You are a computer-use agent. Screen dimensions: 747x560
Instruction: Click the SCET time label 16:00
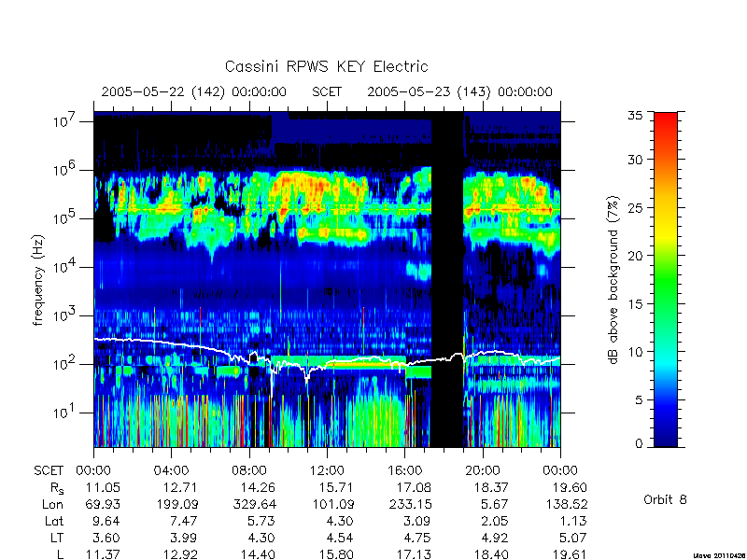tap(404, 470)
